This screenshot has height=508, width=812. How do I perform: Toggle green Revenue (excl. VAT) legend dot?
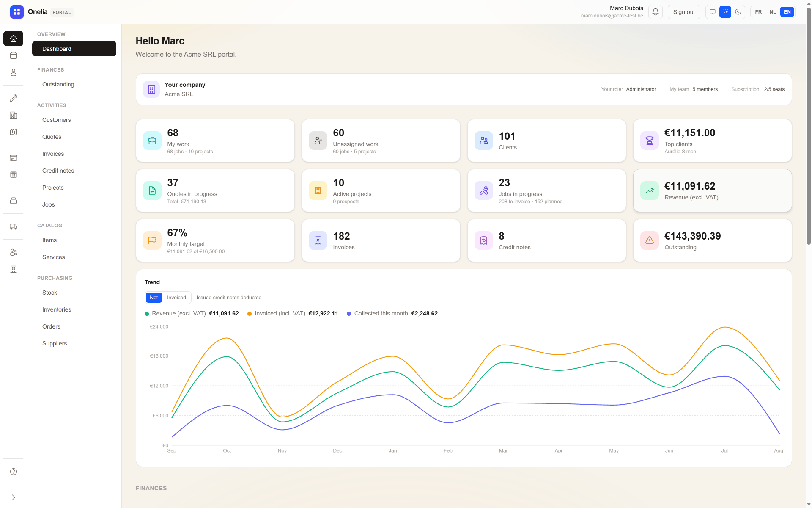pyautogui.click(x=147, y=314)
